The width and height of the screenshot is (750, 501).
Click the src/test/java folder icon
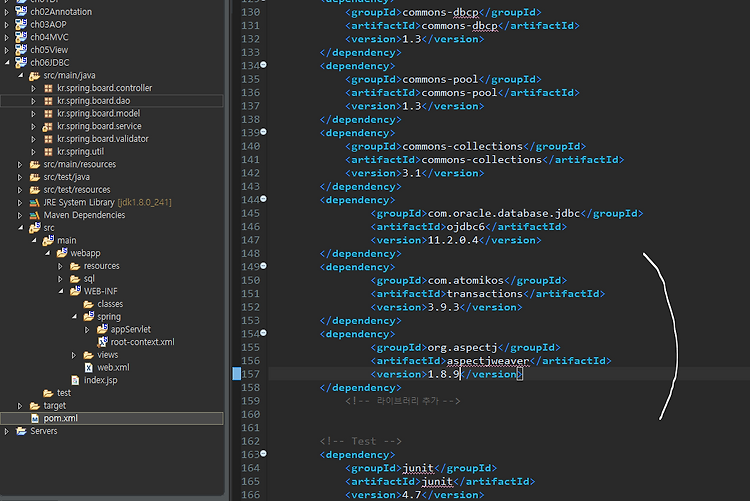coord(34,177)
